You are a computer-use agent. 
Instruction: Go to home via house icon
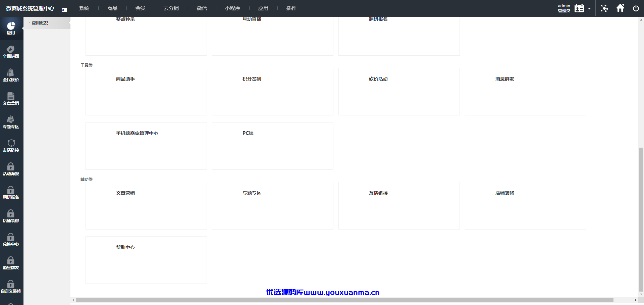coord(620,8)
